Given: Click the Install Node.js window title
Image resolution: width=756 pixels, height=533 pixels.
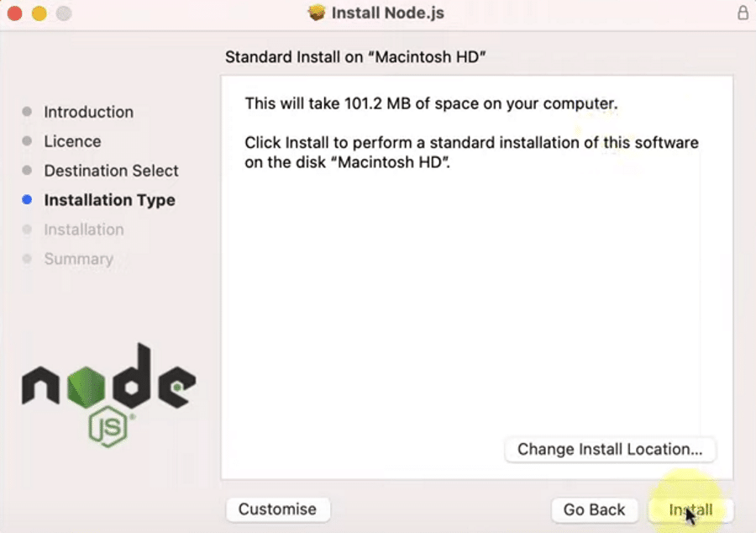Looking at the screenshot, I should pos(388,13).
